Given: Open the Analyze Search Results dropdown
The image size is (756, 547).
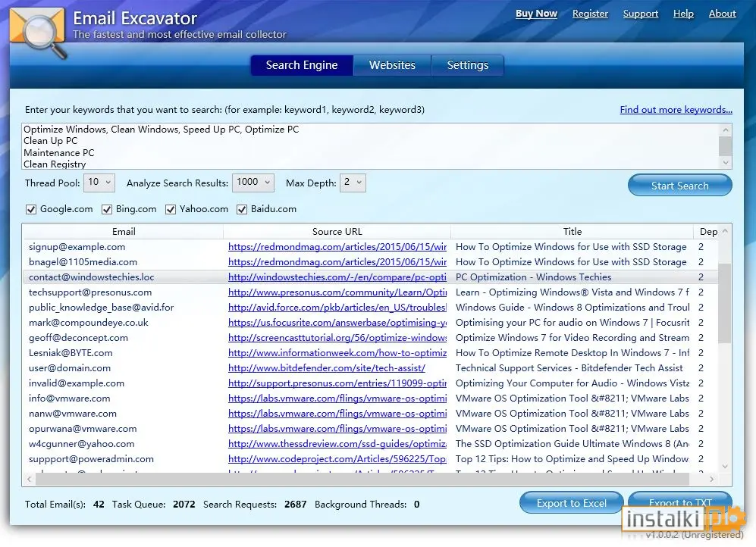Looking at the screenshot, I should [253, 183].
